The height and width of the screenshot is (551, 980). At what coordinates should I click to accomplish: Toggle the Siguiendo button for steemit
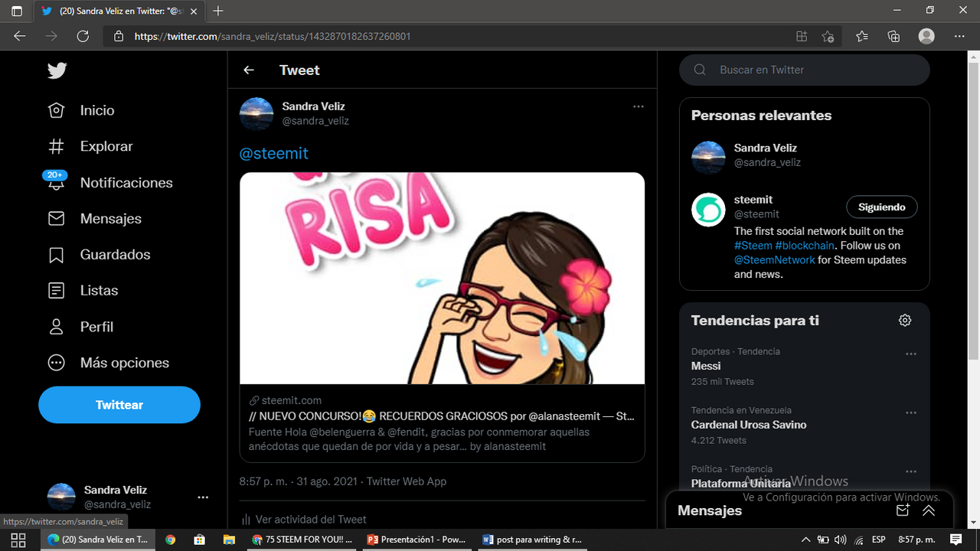tap(881, 207)
